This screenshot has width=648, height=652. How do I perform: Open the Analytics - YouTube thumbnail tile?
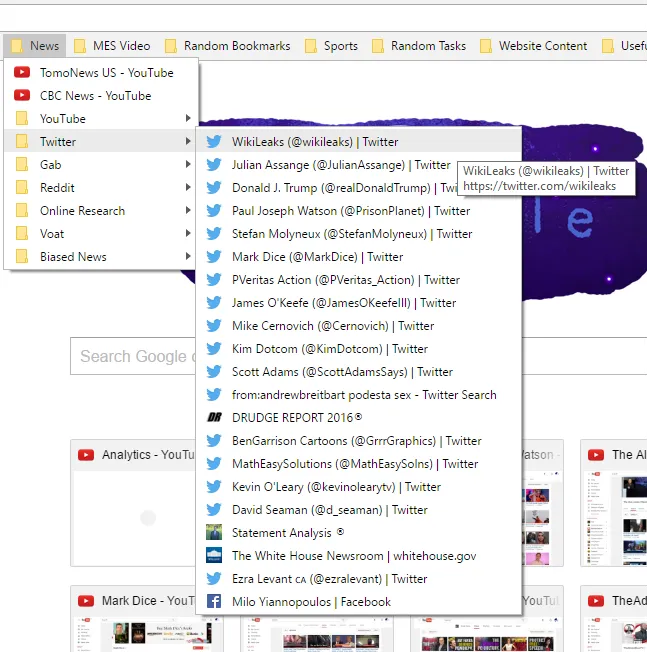(x=133, y=503)
